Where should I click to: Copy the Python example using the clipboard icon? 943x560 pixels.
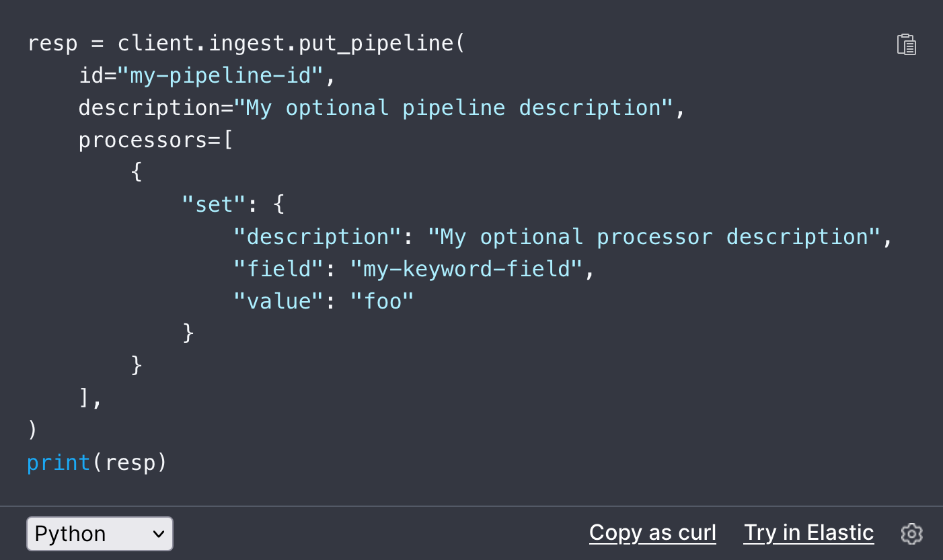point(907,44)
